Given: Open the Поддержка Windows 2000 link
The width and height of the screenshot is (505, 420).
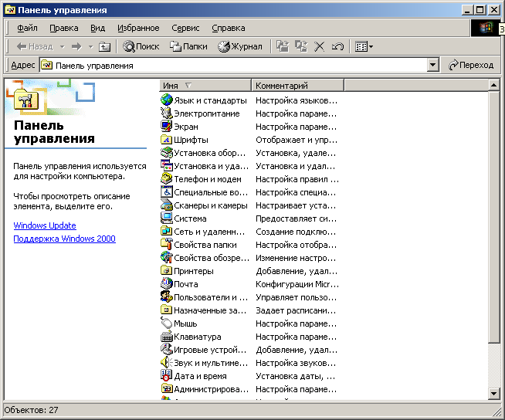Looking at the screenshot, I should point(64,239).
